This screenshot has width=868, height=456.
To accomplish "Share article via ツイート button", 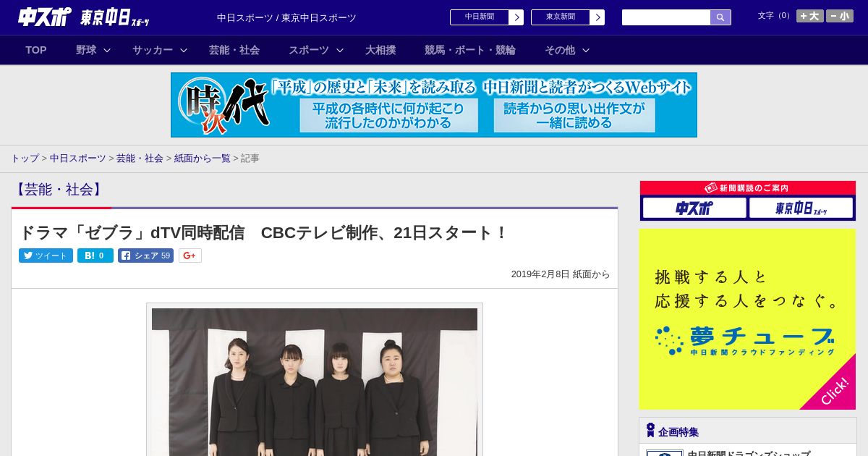I will coord(46,256).
